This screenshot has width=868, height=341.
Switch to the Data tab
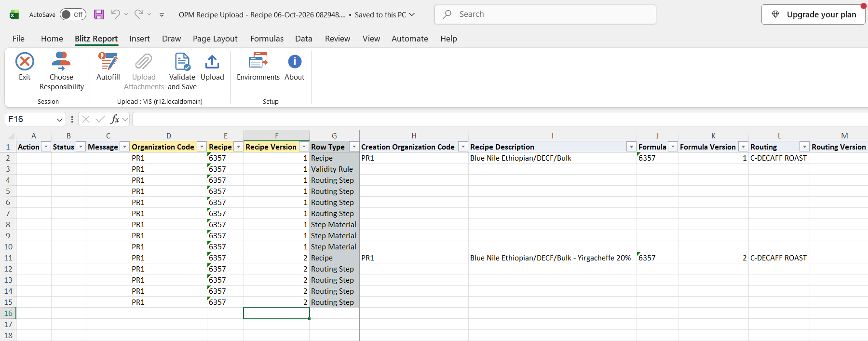tap(303, 39)
